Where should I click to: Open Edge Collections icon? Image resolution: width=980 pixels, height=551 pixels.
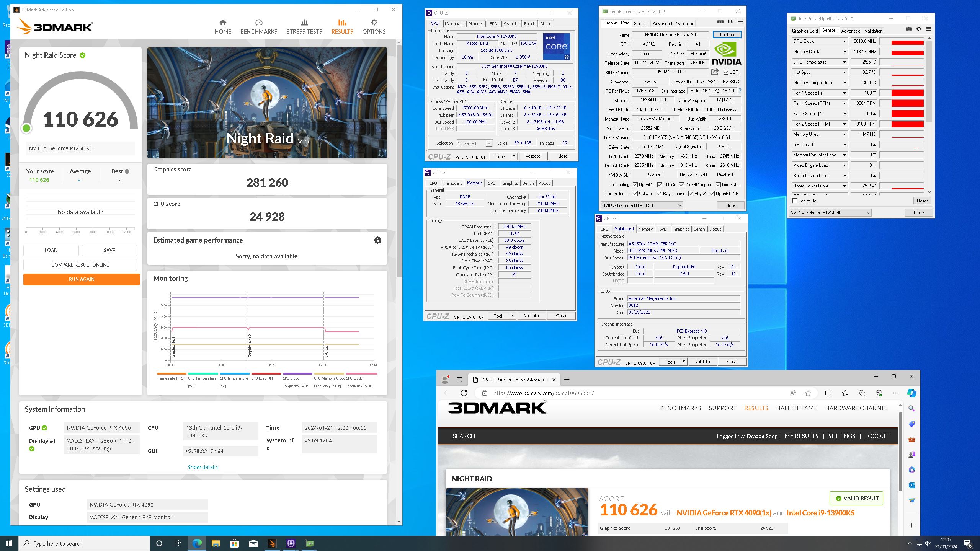coord(862,393)
